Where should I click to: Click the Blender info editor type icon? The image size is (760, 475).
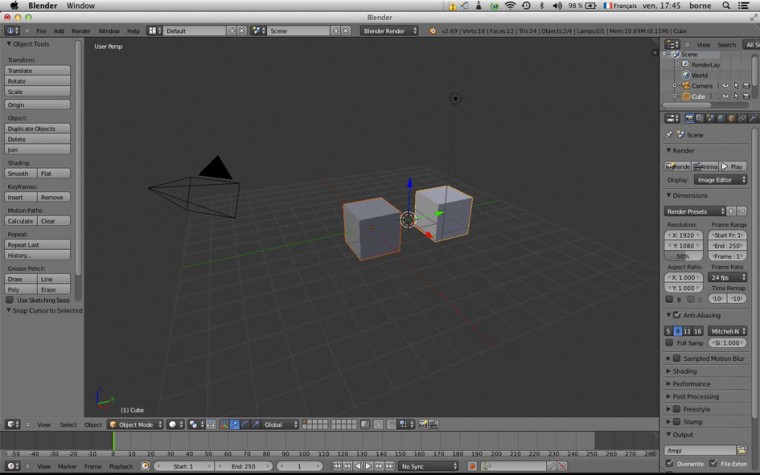click(x=12, y=31)
